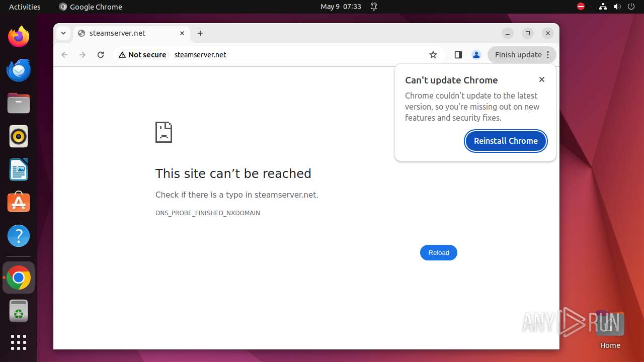The height and width of the screenshot is (362, 644).
Task: Open the network status icon
Action: (603, 7)
